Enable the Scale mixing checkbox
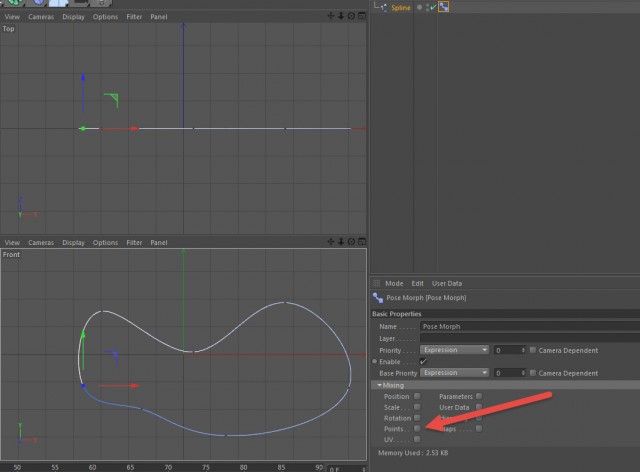The image size is (640, 472). (417, 407)
